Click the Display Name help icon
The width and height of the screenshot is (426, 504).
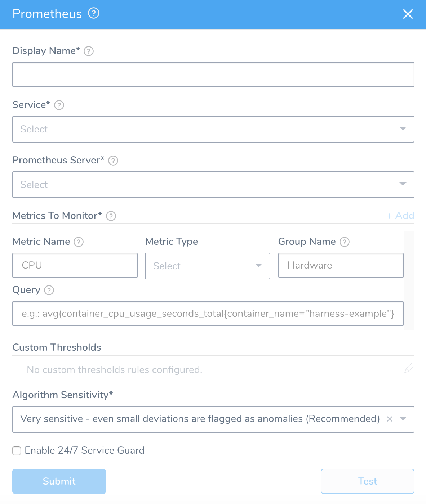click(89, 51)
